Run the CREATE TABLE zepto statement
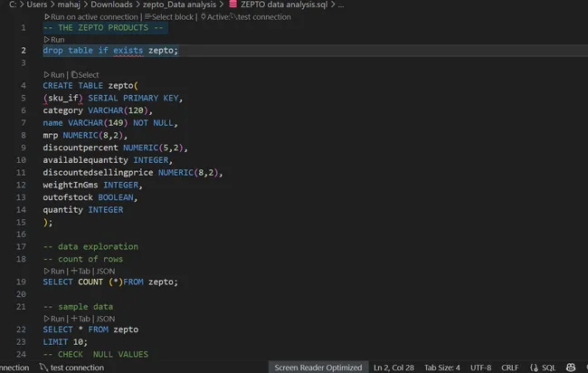This screenshot has width=588, height=373. pos(54,74)
